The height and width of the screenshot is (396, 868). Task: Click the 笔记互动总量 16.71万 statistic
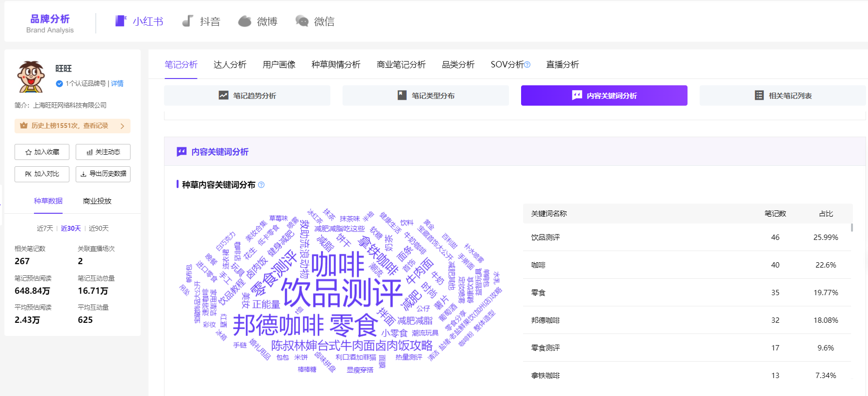(x=96, y=285)
